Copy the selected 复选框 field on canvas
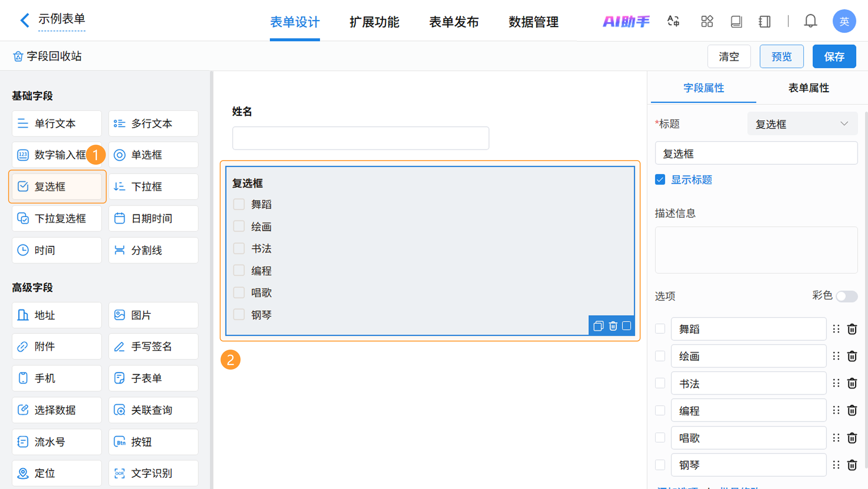This screenshot has height=489, width=868. click(x=598, y=326)
